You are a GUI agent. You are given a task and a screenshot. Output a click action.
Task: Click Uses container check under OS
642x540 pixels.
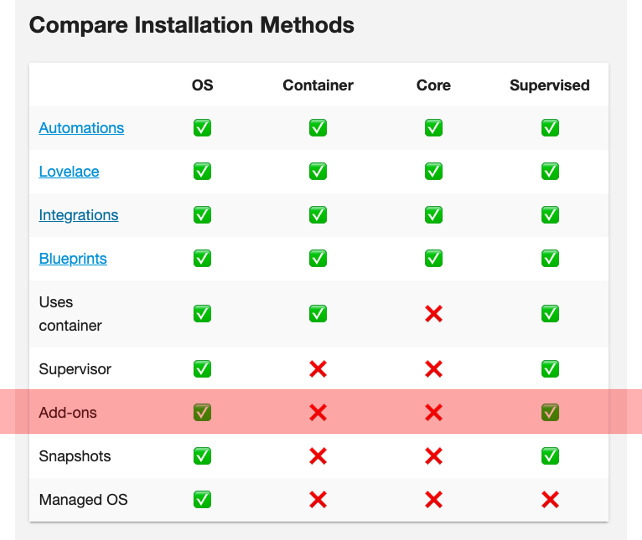202,314
